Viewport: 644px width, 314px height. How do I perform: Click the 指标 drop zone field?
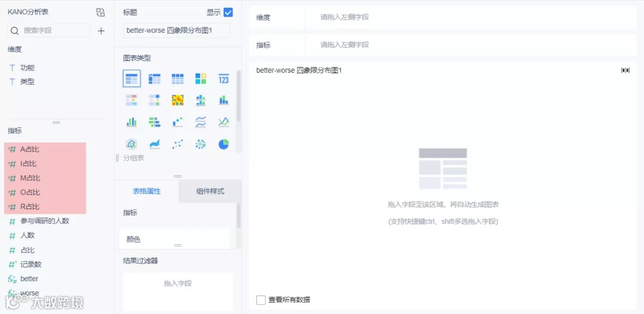(471, 45)
